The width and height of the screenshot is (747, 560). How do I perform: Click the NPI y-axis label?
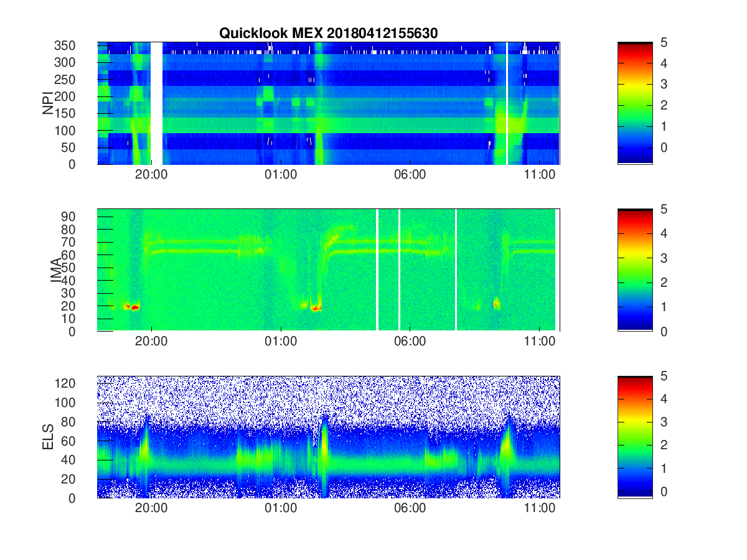click(x=47, y=103)
